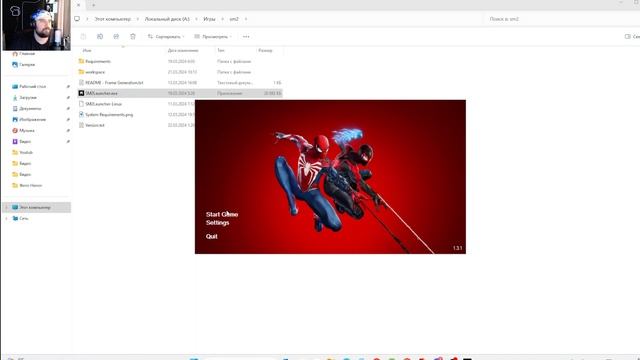
Task: Click the rename icon in the Explorer toolbar
Action: pos(100,36)
